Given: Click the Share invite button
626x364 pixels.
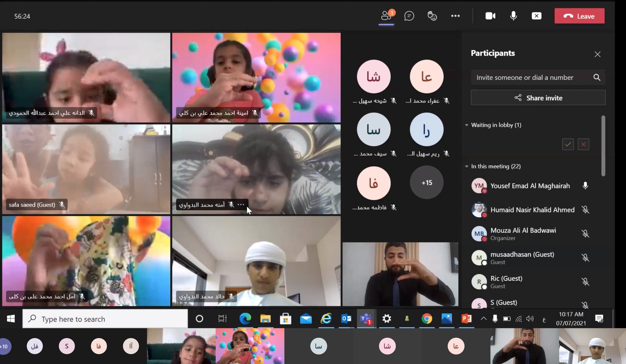Looking at the screenshot, I should tap(538, 98).
